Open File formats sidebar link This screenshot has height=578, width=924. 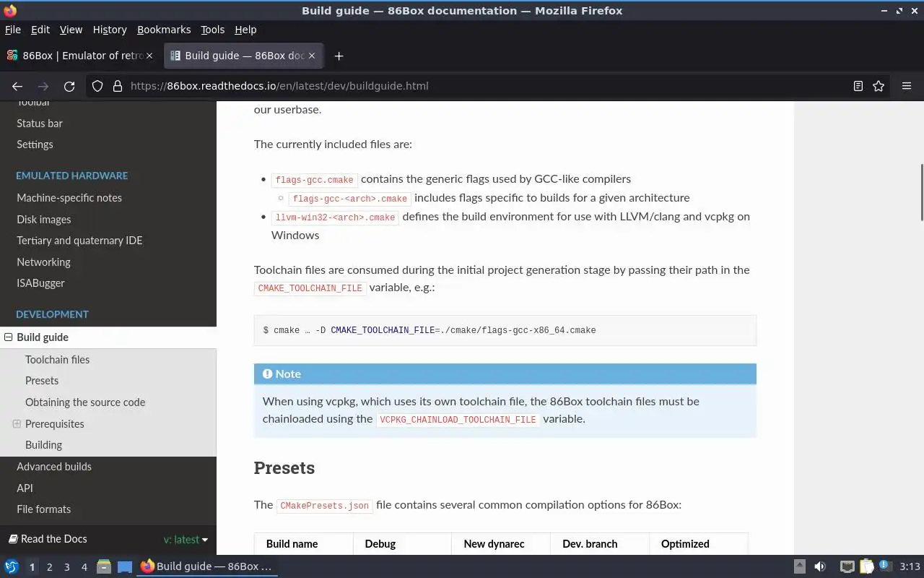pos(44,509)
